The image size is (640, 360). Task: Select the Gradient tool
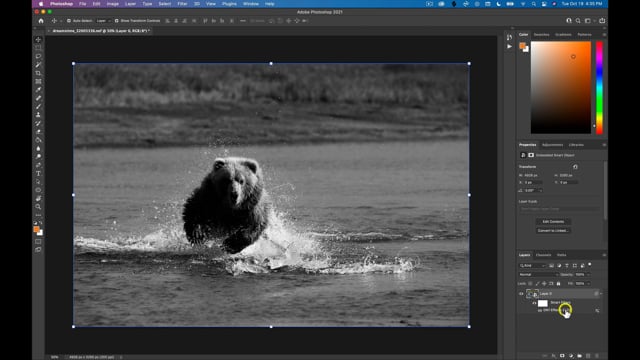38,140
